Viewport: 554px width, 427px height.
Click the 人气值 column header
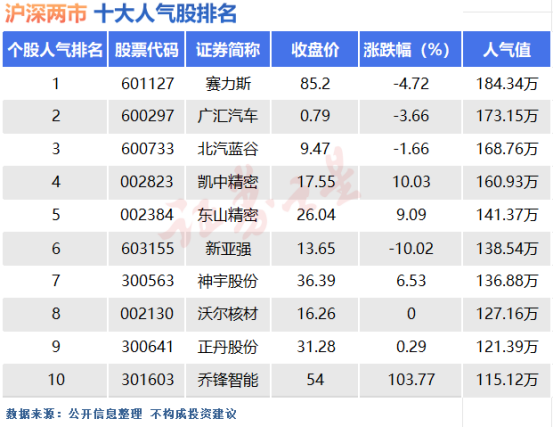coord(507,49)
